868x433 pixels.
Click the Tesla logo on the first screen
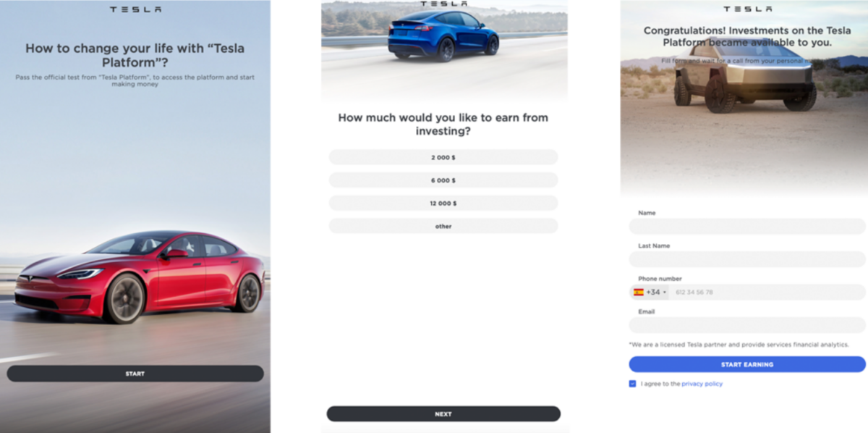tap(135, 9)
